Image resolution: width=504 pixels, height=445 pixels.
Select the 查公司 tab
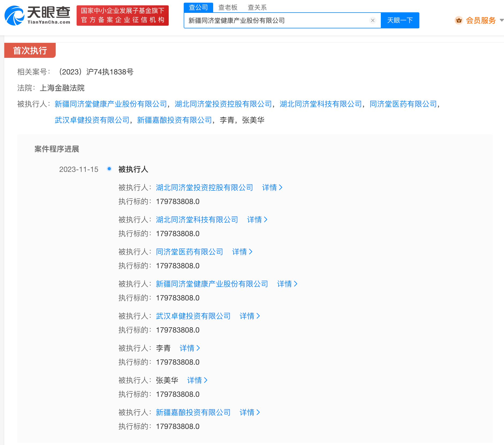[198, 7]
